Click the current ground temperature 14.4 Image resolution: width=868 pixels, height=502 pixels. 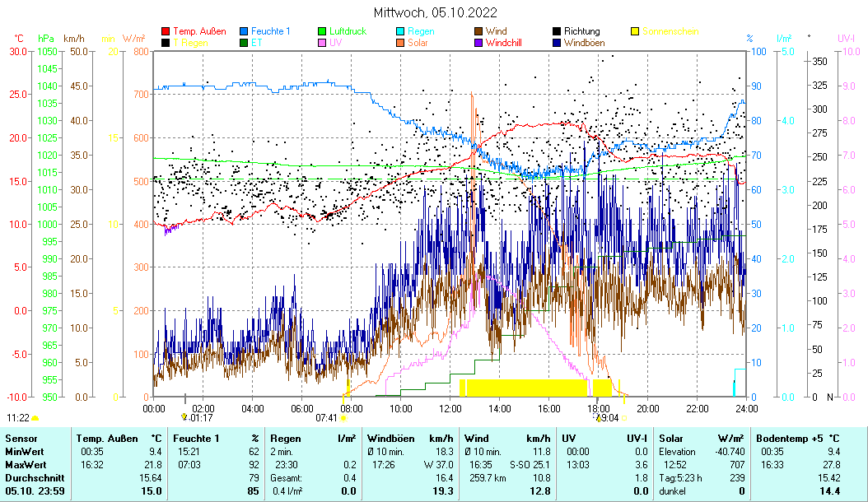click(x=830, y=491)
